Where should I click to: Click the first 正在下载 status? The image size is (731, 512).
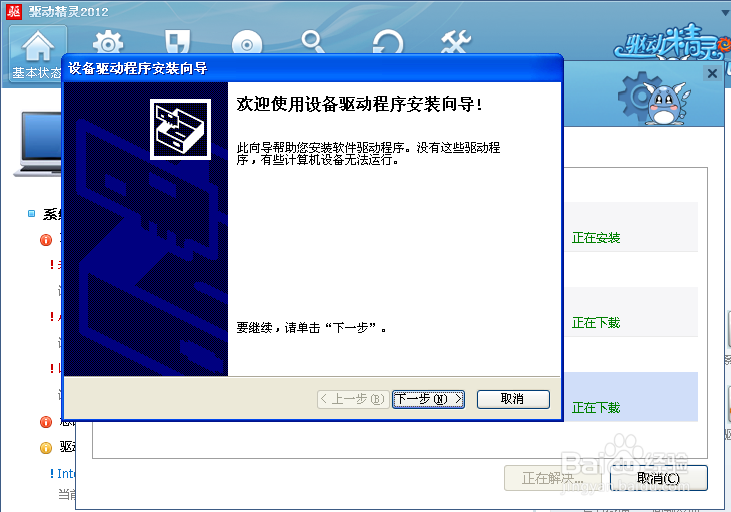596,323
